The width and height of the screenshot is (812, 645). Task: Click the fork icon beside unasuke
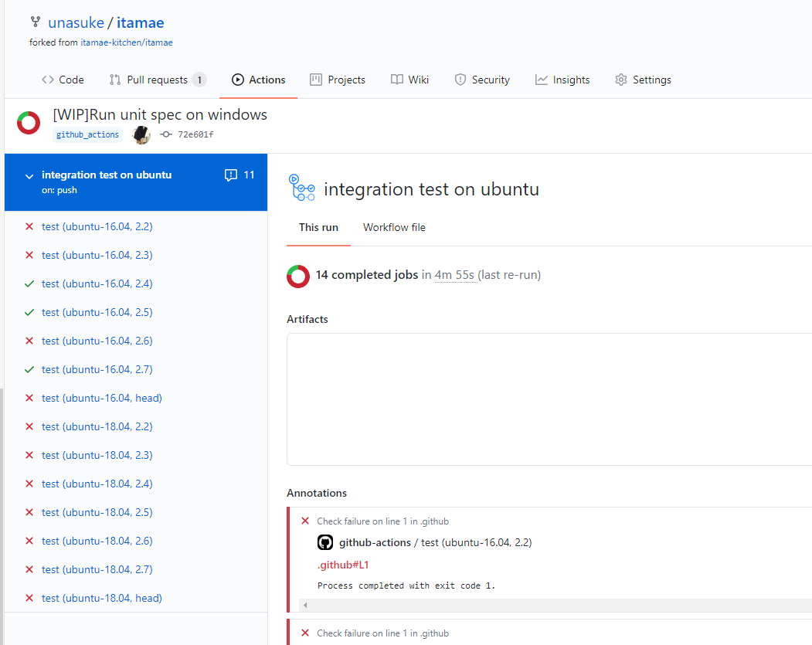tap(36, 22)
